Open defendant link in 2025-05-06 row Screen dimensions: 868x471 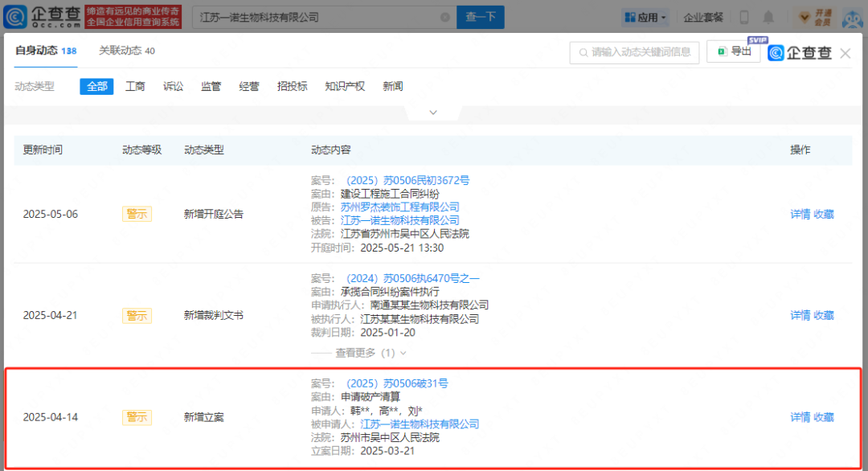pyautogui.click(x=399, y=220)
